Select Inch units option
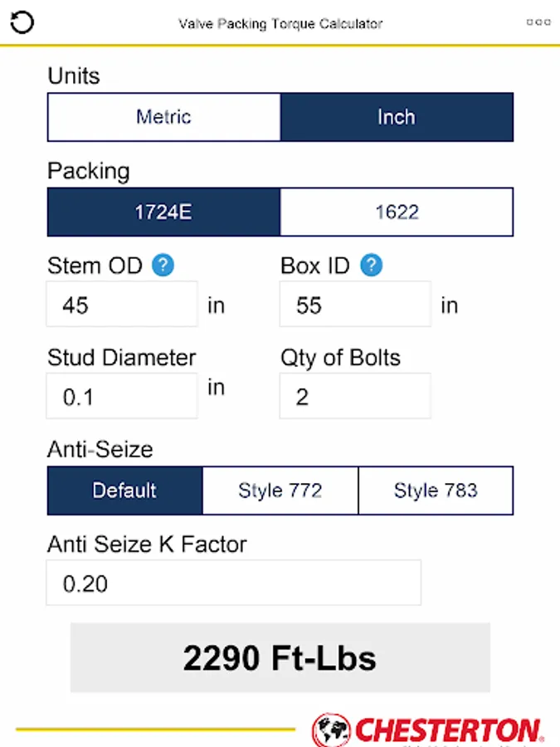 [x=397, y=117]
